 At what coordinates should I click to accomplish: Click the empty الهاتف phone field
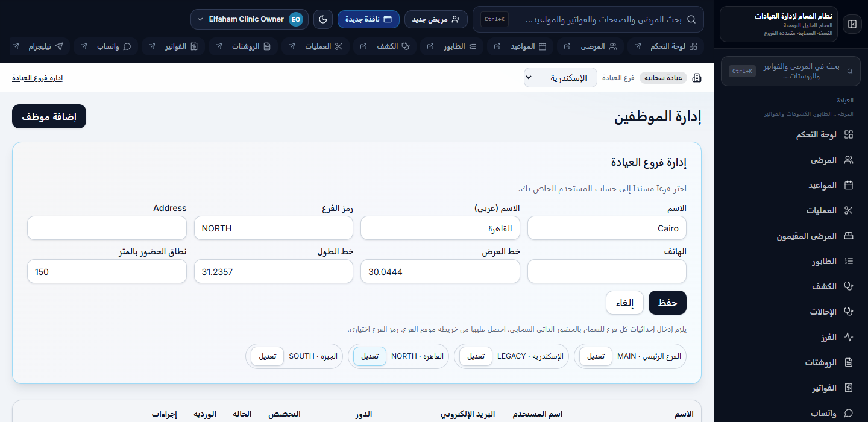[607, 271]
